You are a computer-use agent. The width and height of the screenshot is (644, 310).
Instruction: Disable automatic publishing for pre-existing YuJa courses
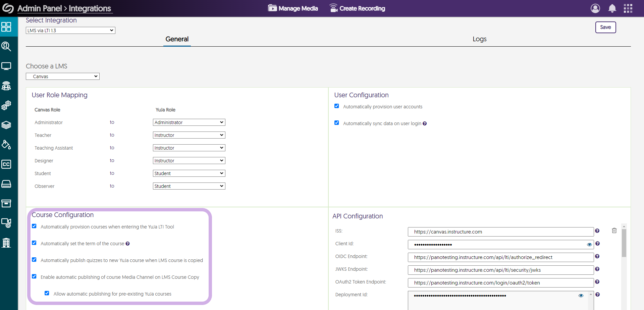point(47,293)
